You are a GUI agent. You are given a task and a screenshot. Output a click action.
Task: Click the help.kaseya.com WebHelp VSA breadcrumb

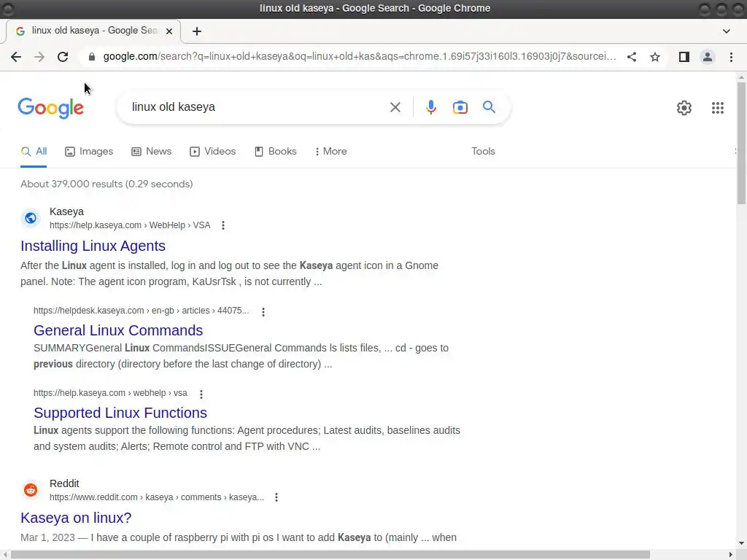pos(130,225)
